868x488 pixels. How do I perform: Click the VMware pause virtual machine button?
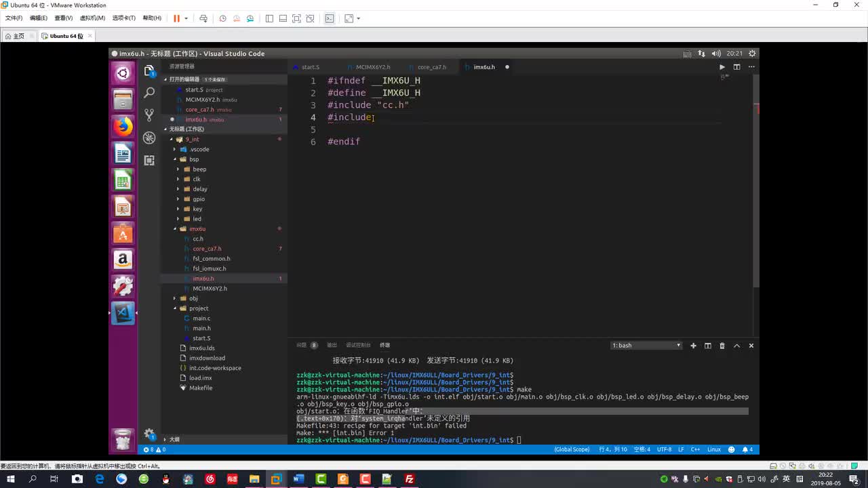tap(176, 18)
